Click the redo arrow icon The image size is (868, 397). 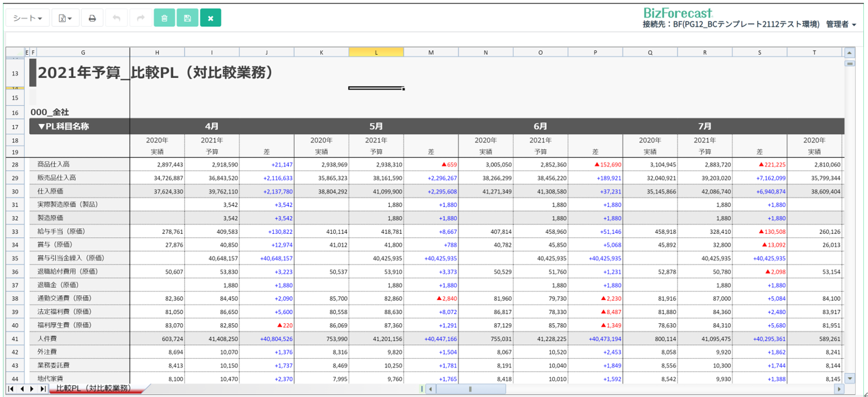(x=141, y=18)
